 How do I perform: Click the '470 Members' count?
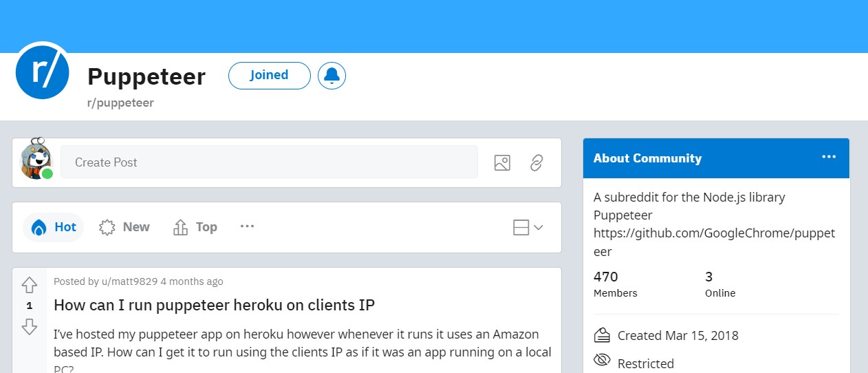(616, 284)
